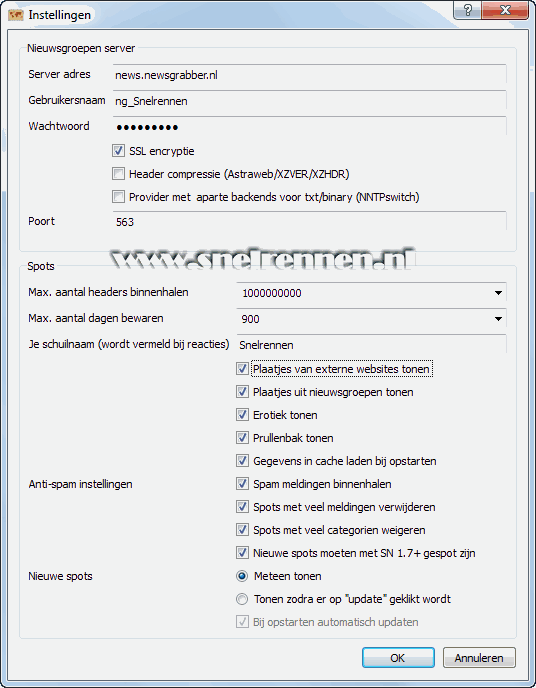
Task: Uncheck the Erotiek tonen checkbox
Action: [242, 415]
